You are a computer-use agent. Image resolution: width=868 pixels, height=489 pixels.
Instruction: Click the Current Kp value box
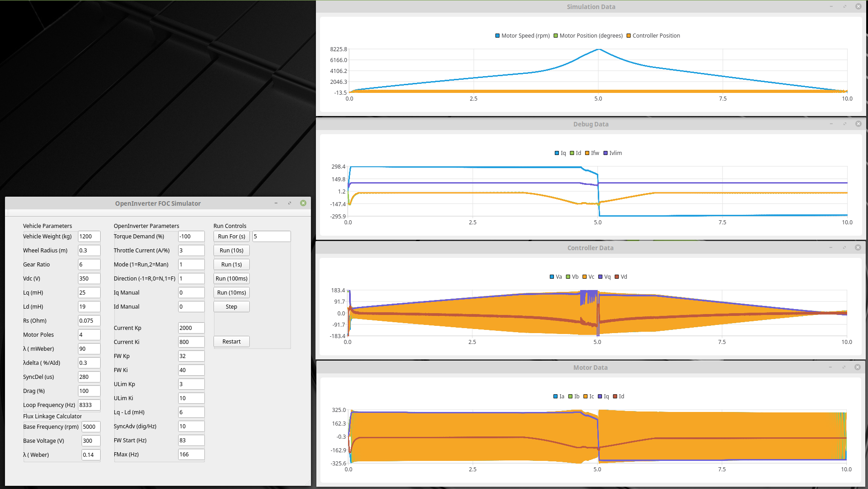point(191,328)
